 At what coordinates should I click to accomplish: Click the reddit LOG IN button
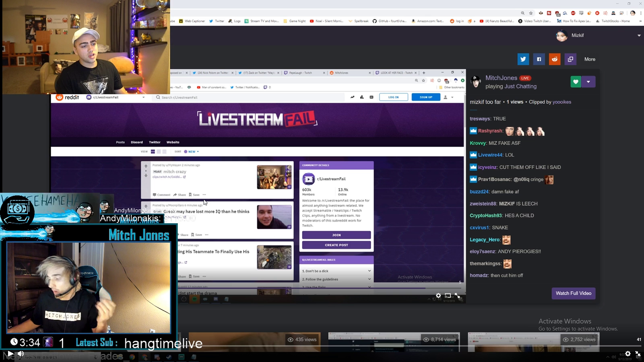[393, 97]
